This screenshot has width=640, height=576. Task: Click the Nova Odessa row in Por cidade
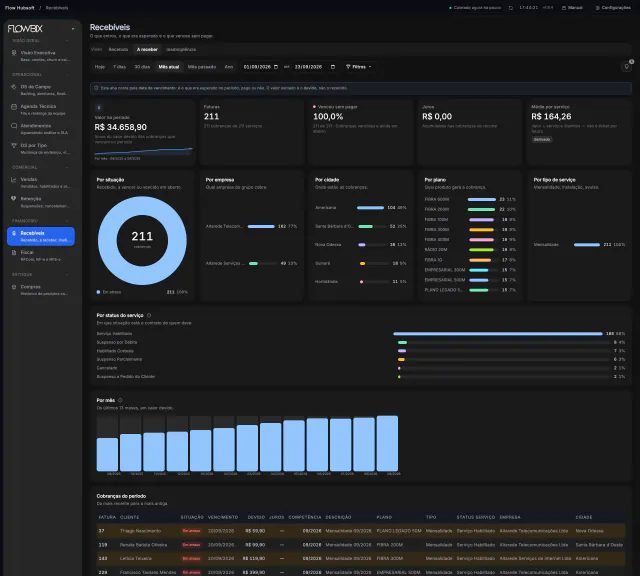pos(361,245)
